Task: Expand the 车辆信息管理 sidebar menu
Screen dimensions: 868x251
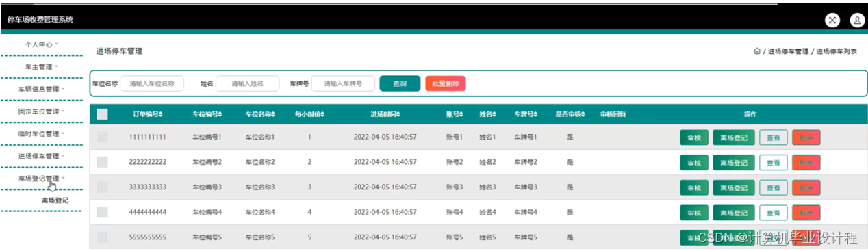Action: coord(41,89)
